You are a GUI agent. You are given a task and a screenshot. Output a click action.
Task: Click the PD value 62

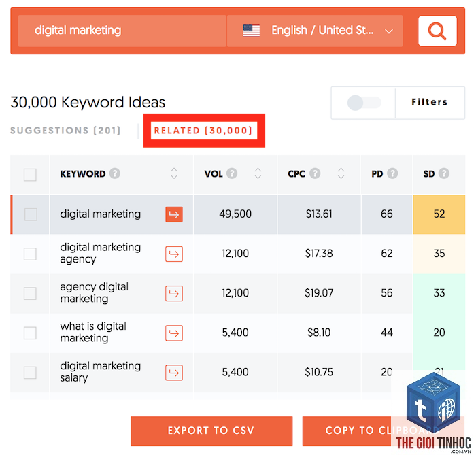[x=387, y=254]
